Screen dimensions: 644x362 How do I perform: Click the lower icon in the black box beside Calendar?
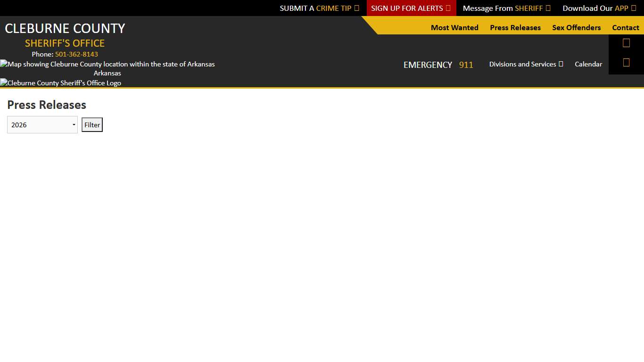[626, 63]
